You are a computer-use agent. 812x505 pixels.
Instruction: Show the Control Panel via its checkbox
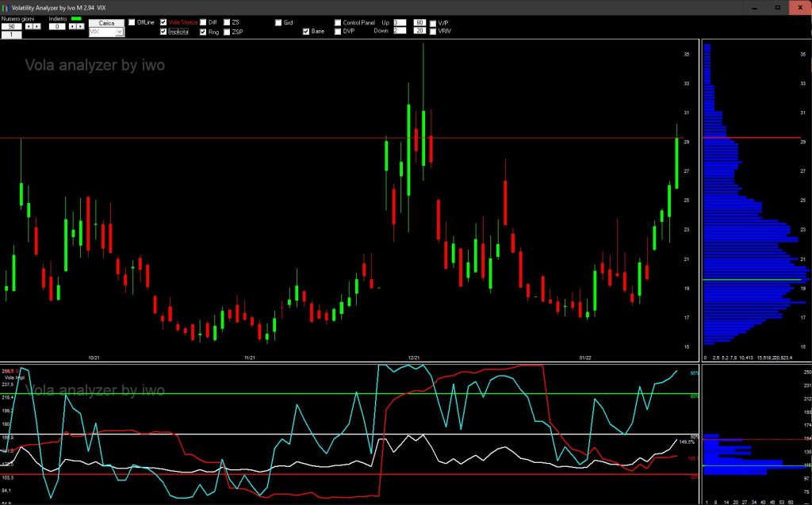tap(338, 22)
